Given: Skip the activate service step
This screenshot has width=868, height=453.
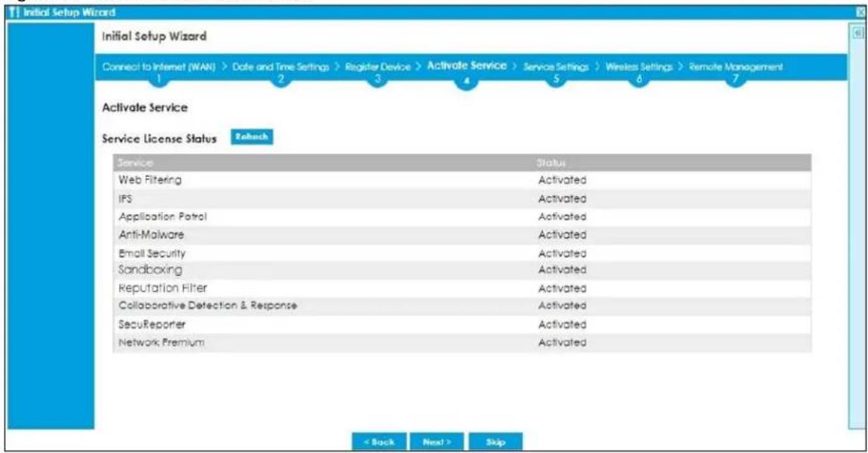Looking at the screenshot, I should [495, 442].
